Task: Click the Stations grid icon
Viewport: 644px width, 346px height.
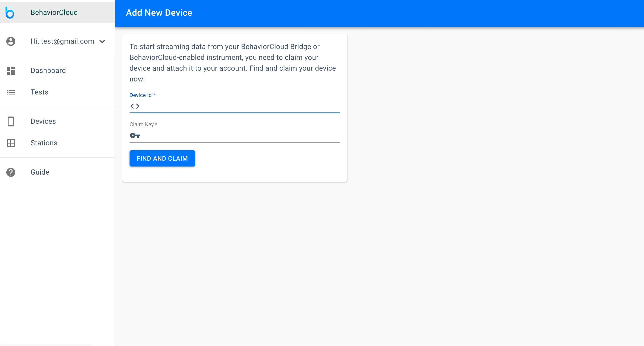Action: pyautogui.click(x=11, y=143)
